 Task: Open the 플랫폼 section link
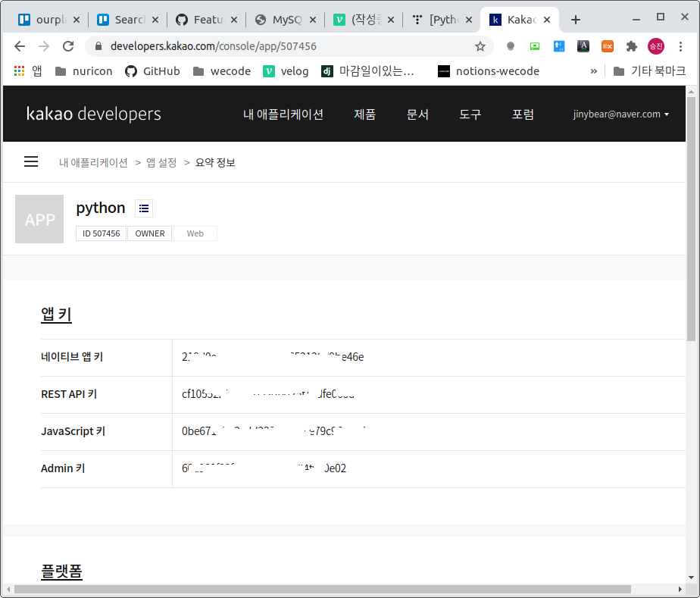[61, 571]
